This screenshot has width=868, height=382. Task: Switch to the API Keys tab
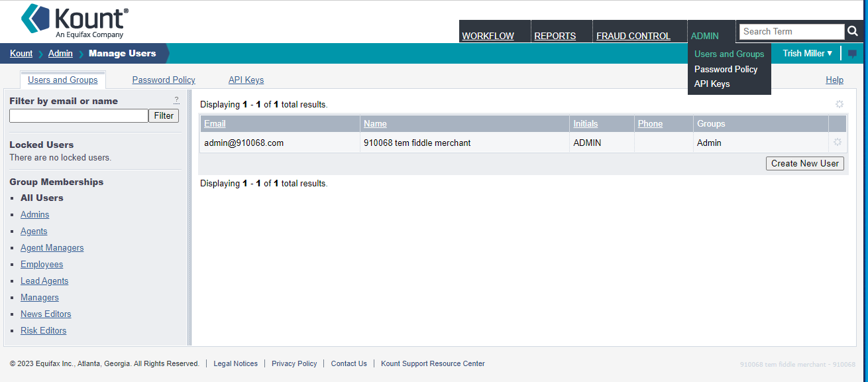click(246, 80)
